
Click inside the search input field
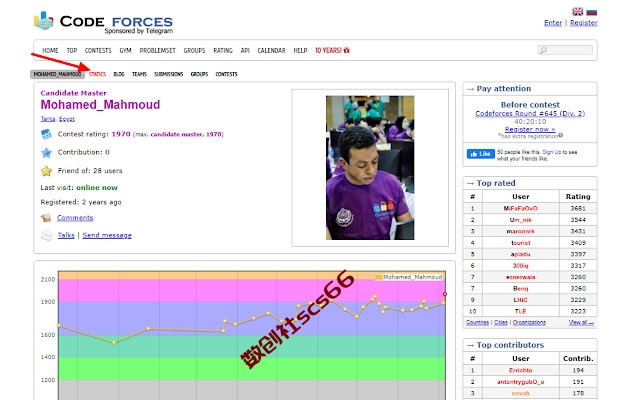[565, 50]
